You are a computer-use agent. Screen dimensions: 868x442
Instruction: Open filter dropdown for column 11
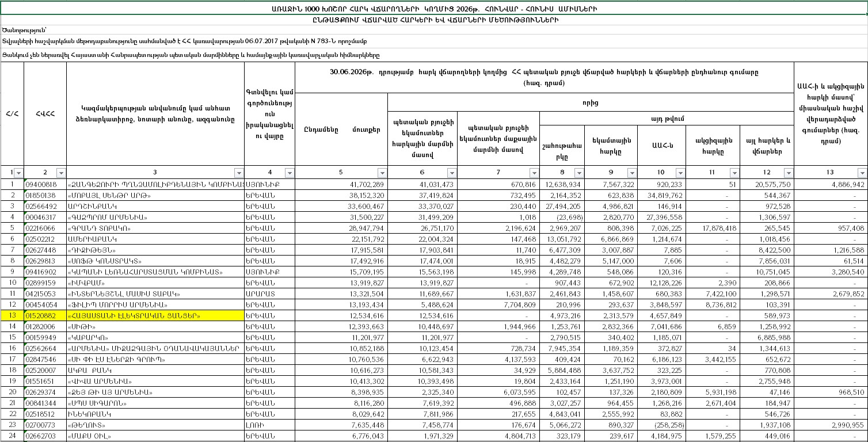[734, 173]
